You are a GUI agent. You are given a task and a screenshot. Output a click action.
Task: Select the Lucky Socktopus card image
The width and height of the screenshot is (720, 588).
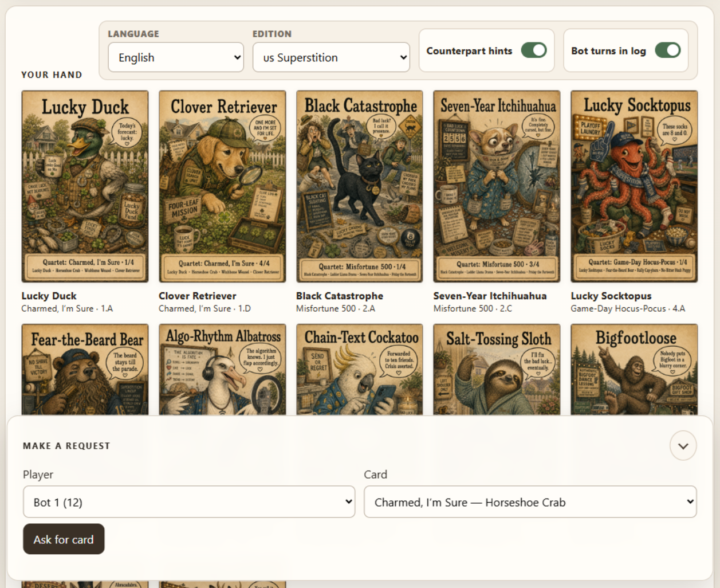(x=634, y=186)
